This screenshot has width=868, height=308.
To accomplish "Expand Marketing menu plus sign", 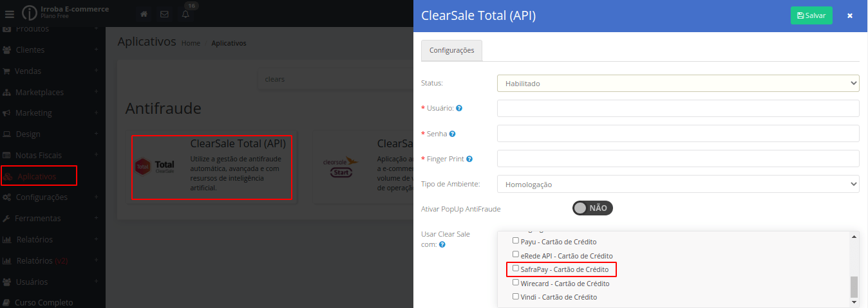I will tap(96, 113).
